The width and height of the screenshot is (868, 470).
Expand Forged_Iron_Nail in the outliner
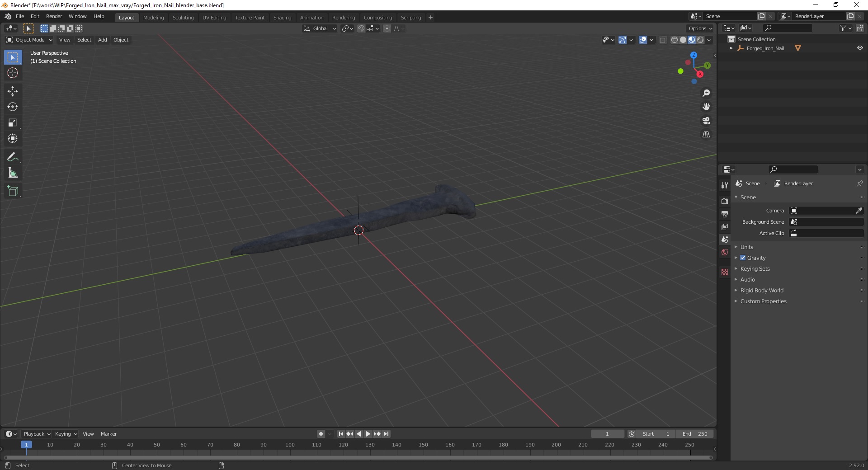click(x=731, y=48)
